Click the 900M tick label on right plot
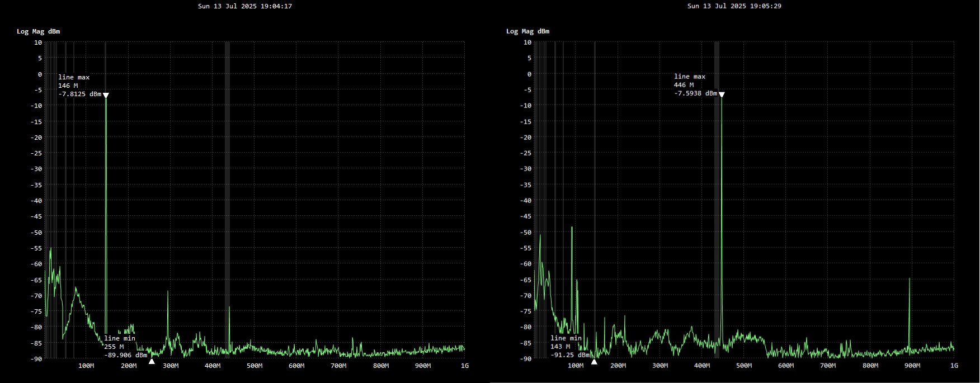 pos(912,366)
